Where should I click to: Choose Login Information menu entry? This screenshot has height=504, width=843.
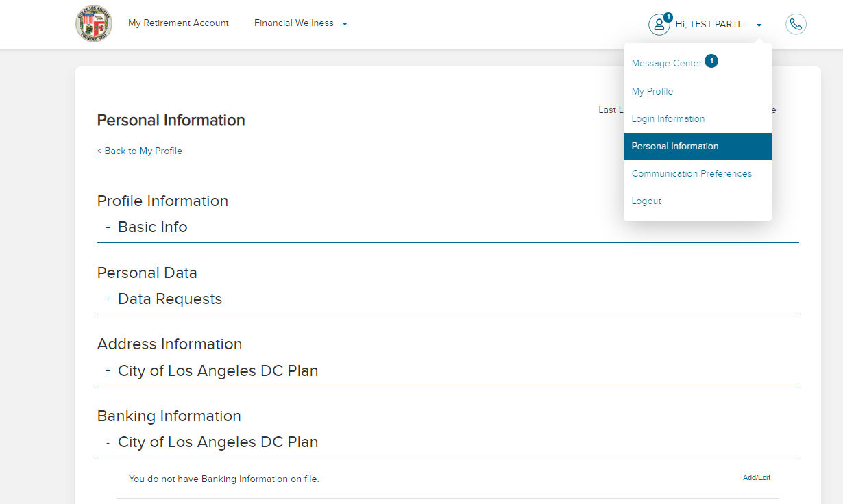click(668, 118)
